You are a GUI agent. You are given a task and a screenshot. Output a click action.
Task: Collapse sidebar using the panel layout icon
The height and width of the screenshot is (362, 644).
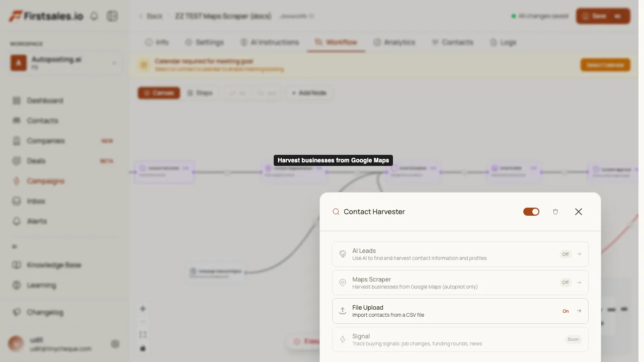[112, 16]
